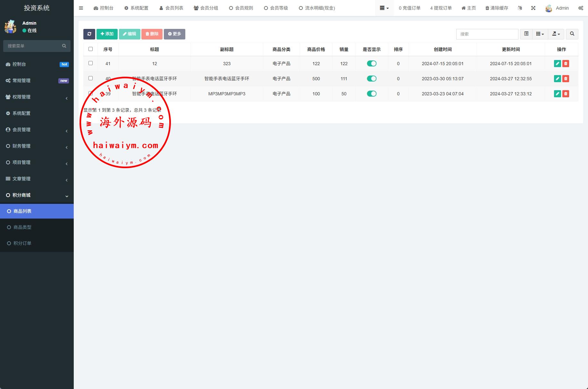Click the refresh table icon button

click(x=89, y=34)
